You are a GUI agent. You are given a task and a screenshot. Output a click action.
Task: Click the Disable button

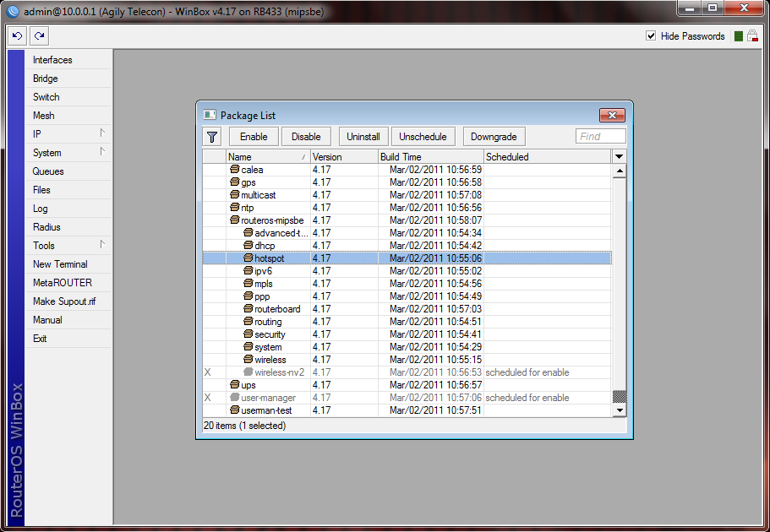click(306, 137)
